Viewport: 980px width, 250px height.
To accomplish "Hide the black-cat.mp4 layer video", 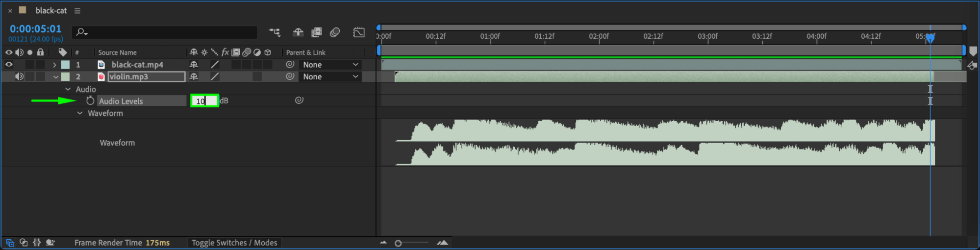I will [x=9, y=64].
